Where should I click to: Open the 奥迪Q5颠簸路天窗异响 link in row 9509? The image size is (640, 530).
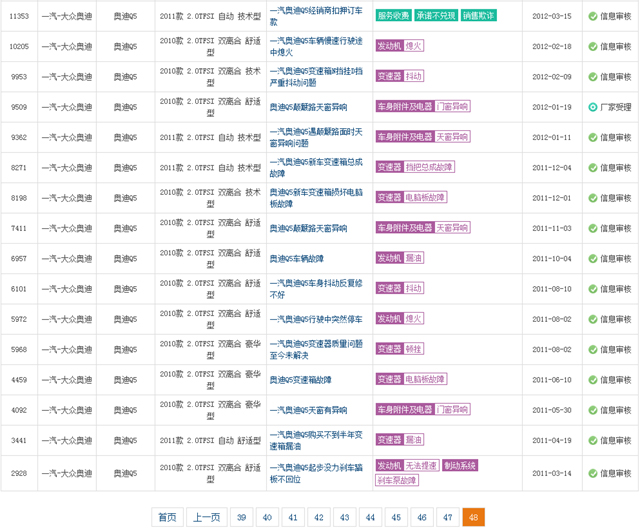[x=308, y=107]
